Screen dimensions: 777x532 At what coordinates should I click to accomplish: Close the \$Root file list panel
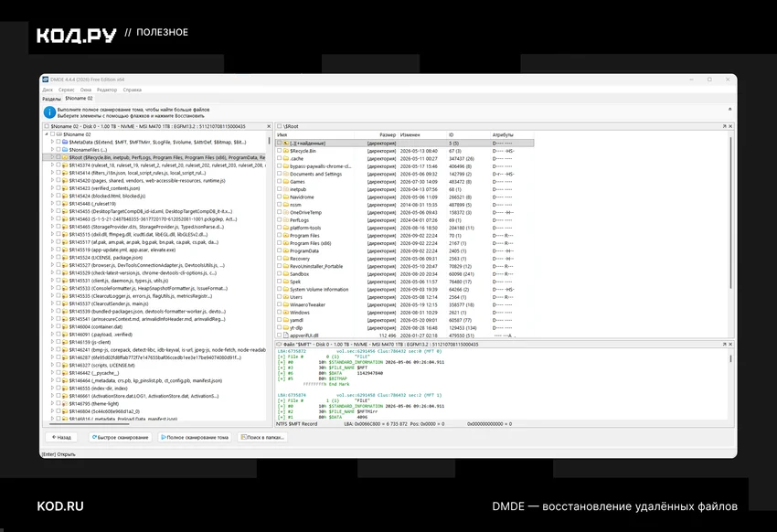coord(730,126)
